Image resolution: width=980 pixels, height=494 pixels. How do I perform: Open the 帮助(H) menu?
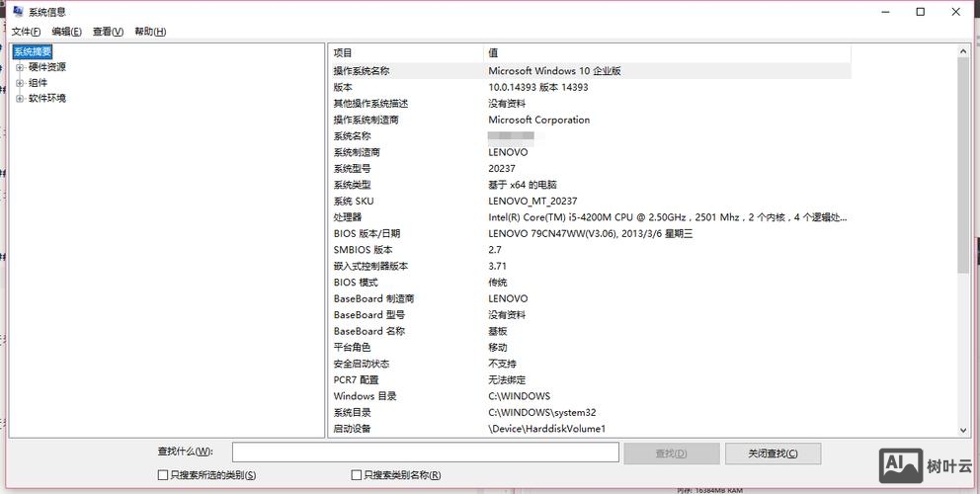150,32
